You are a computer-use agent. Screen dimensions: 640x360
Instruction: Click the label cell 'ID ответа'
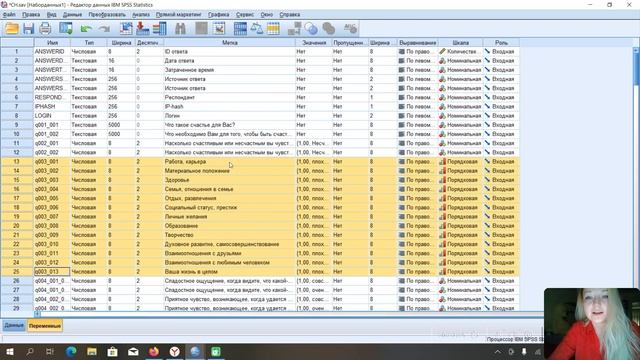point(229,51)
